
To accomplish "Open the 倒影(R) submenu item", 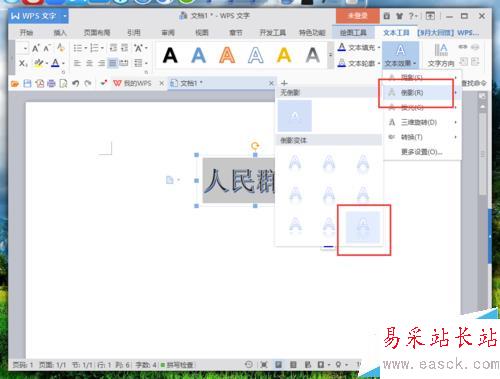I will coord(422,93).
